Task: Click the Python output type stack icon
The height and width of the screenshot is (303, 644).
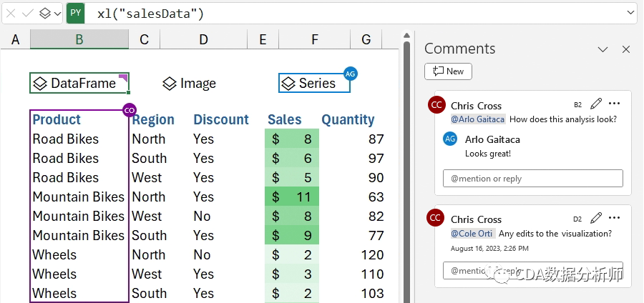Action: click(44, 13)
